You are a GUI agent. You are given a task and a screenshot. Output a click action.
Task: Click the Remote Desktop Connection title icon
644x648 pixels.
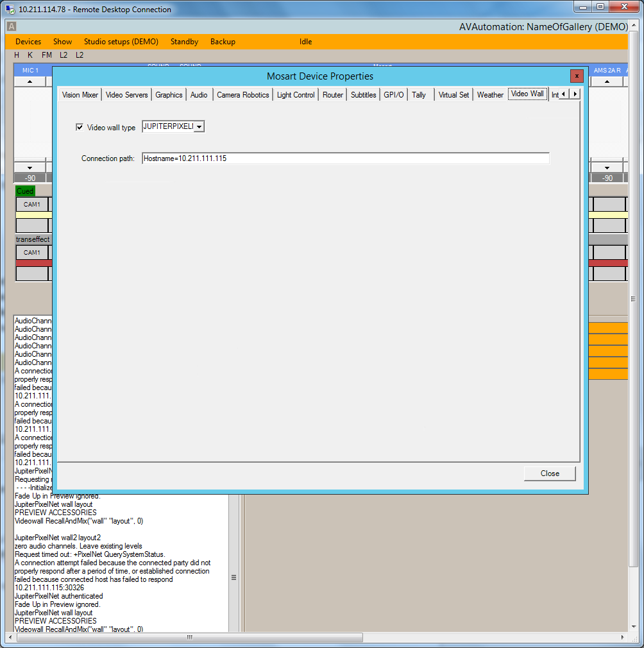[11, 10]
